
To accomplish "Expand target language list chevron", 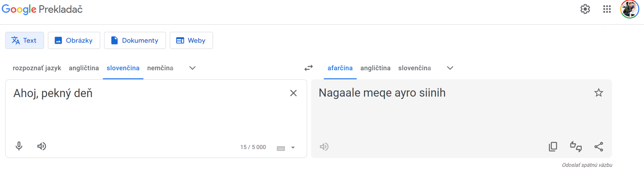I will tap(450, 68).
